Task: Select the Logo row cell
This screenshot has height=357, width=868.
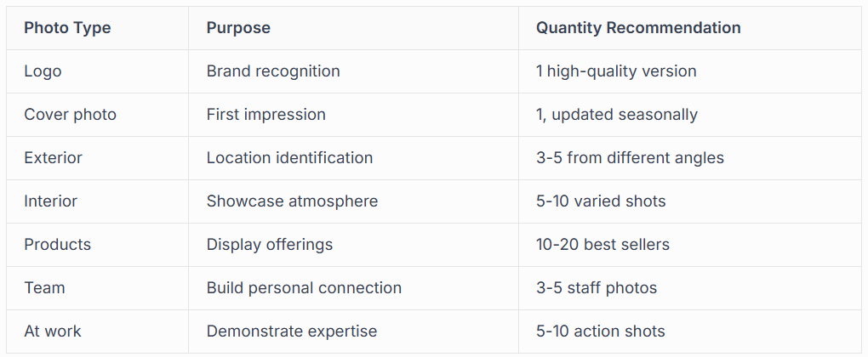Action: (x=43, y=71)
